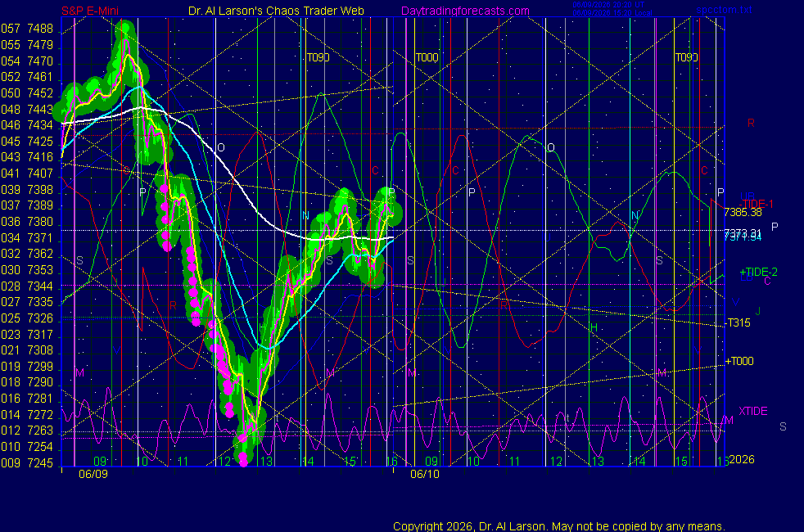This screenshot has width=804, height=532.
Task: Click the copyright notice at the bottom
Action: 559,526
